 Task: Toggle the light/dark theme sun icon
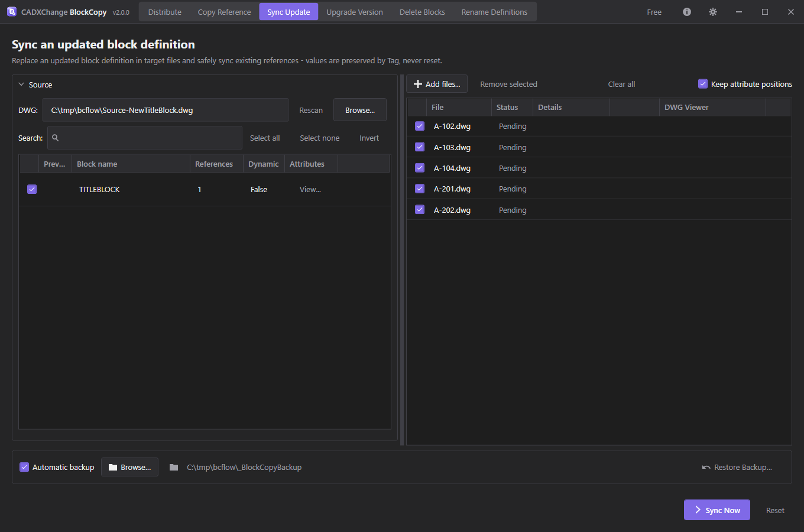[713, 12]
